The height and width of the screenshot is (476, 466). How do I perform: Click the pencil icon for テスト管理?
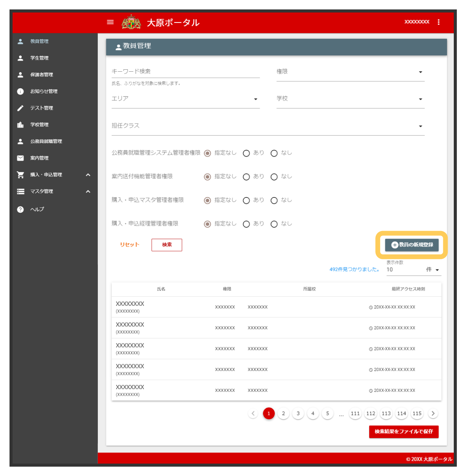(20, 108)
